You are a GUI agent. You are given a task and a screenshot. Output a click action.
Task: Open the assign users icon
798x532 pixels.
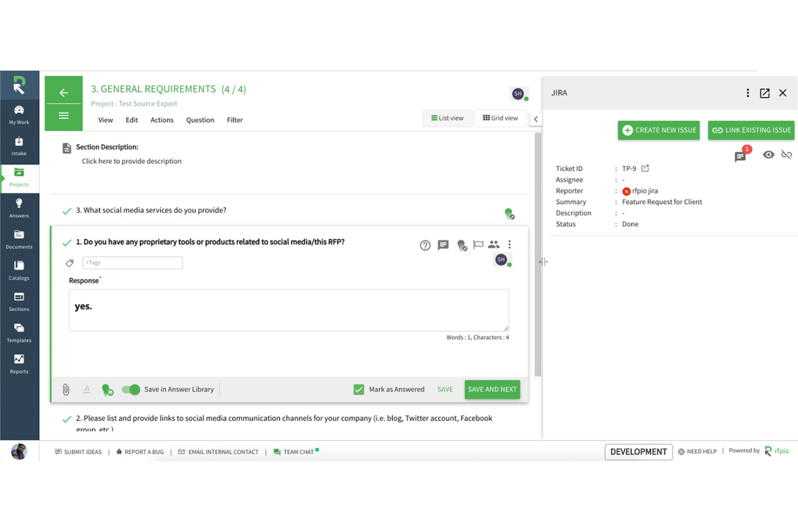[494, 245]
